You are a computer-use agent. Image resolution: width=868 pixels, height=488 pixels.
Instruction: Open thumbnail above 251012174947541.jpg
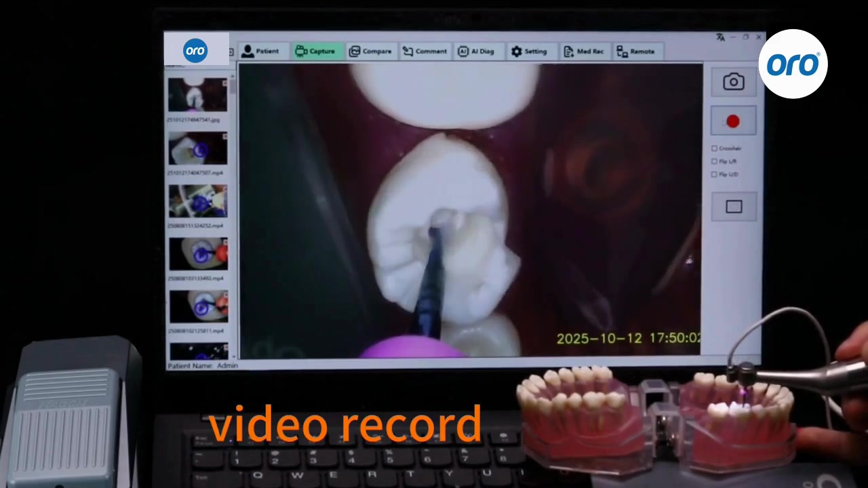click(x=197, y=95)
